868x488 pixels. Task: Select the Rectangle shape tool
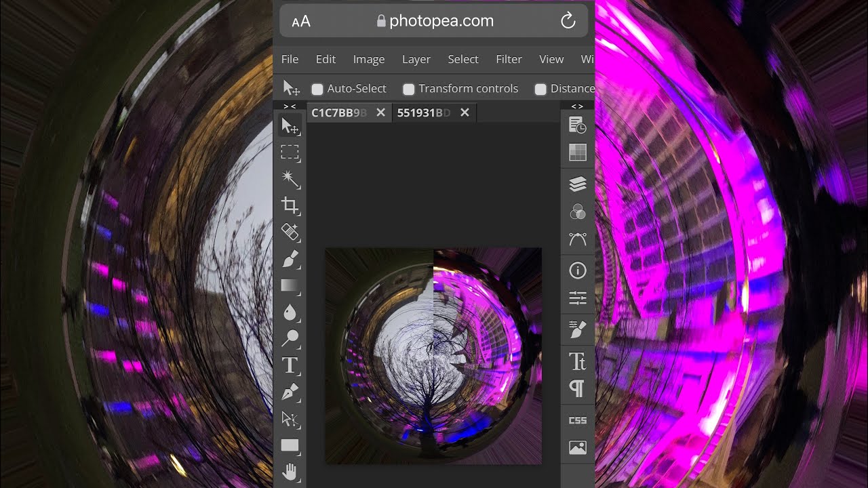pyautogui.click(x=290, y=445)
